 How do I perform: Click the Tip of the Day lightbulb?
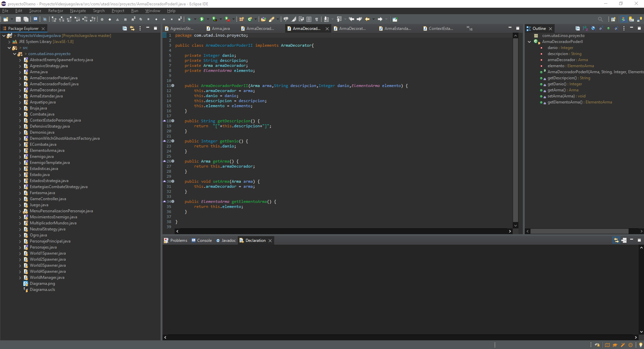tap(641, 345)
